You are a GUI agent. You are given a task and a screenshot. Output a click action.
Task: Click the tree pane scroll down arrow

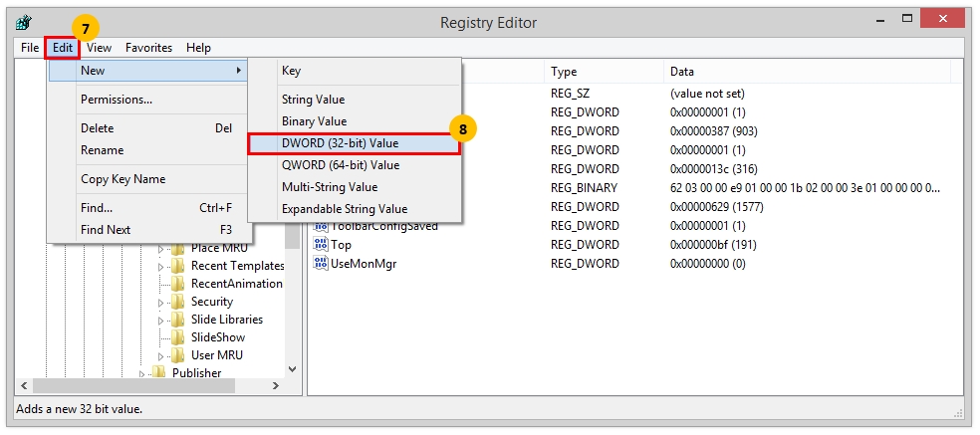pyautogui.click(x=293, y=368)
